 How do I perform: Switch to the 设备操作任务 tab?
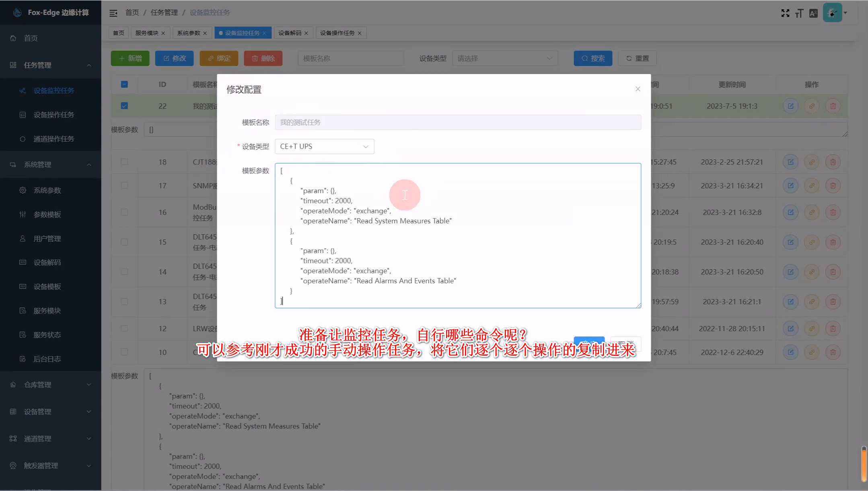341,33
